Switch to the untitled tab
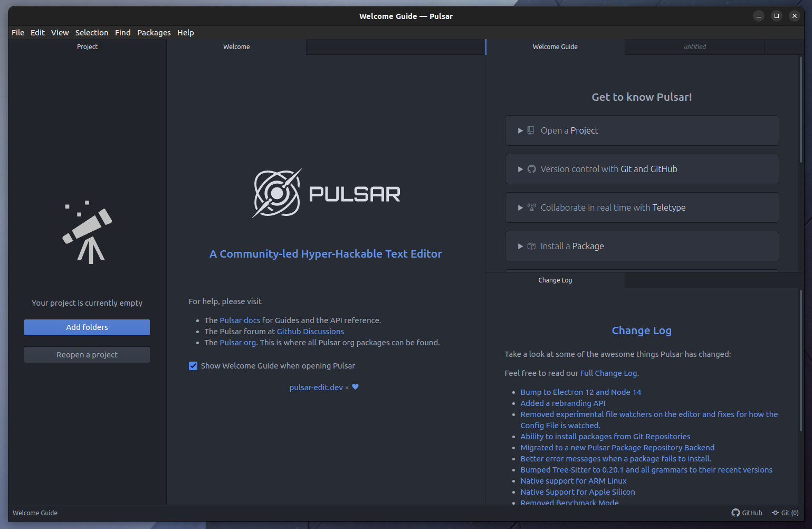The image size is (812, 529). click(x=695, y=47)
